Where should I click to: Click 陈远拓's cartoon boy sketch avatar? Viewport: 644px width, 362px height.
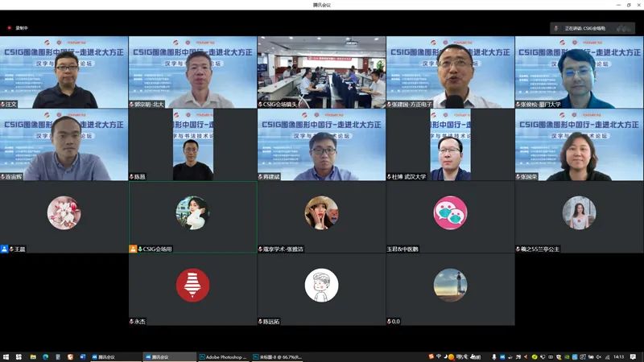tap(321, 285)
